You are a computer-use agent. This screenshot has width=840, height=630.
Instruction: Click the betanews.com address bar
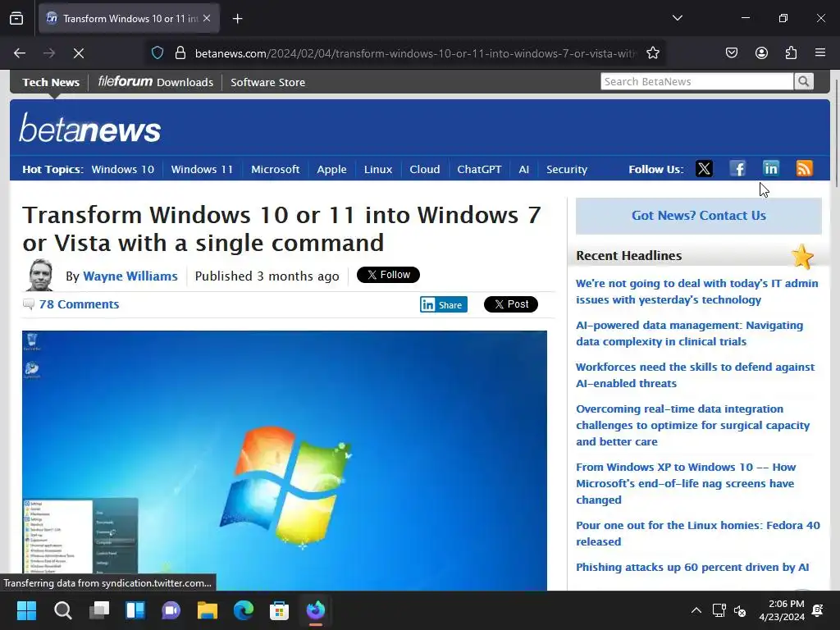pos(415,53)
